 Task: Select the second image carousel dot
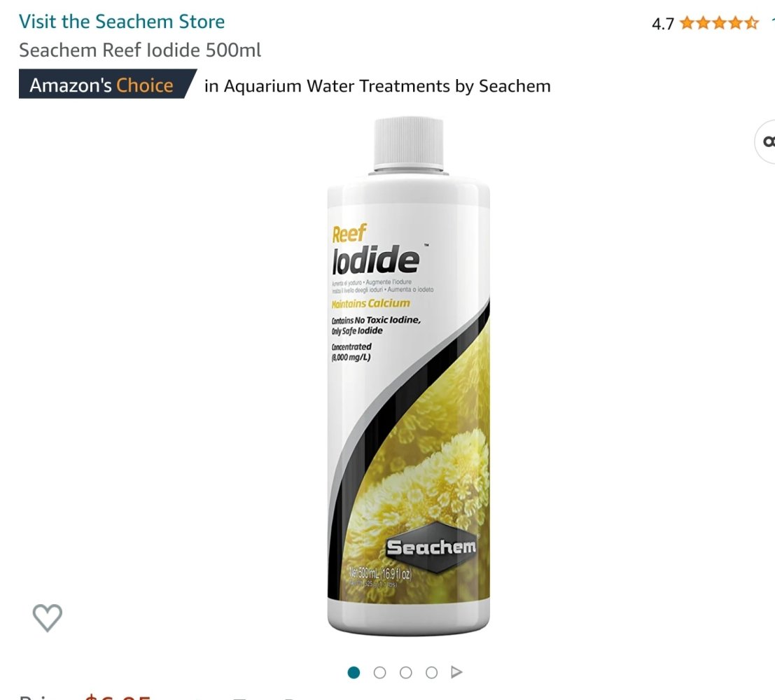point(379,672)
